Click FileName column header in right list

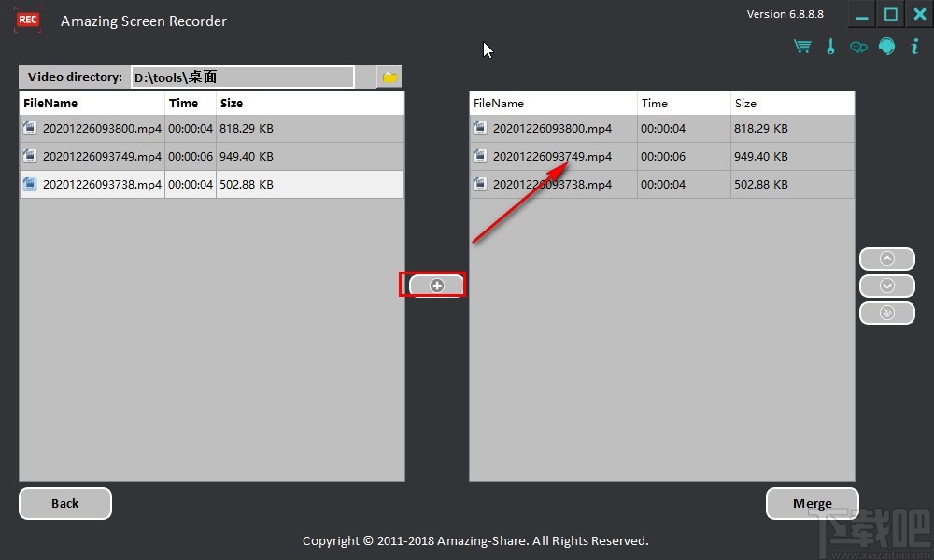pos(553,103)
